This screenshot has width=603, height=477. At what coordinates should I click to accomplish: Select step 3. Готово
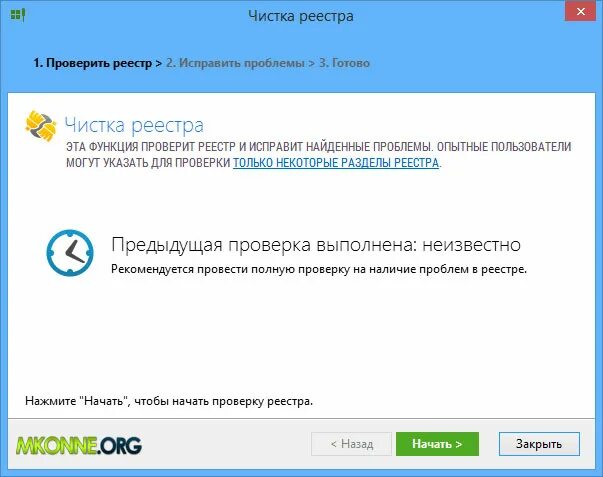[344, 63]
